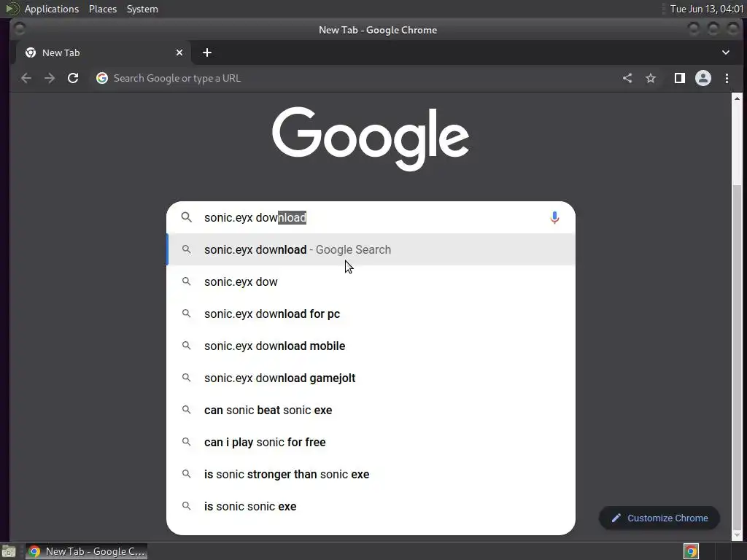Click the Google icon in address bar

point(102,78)
